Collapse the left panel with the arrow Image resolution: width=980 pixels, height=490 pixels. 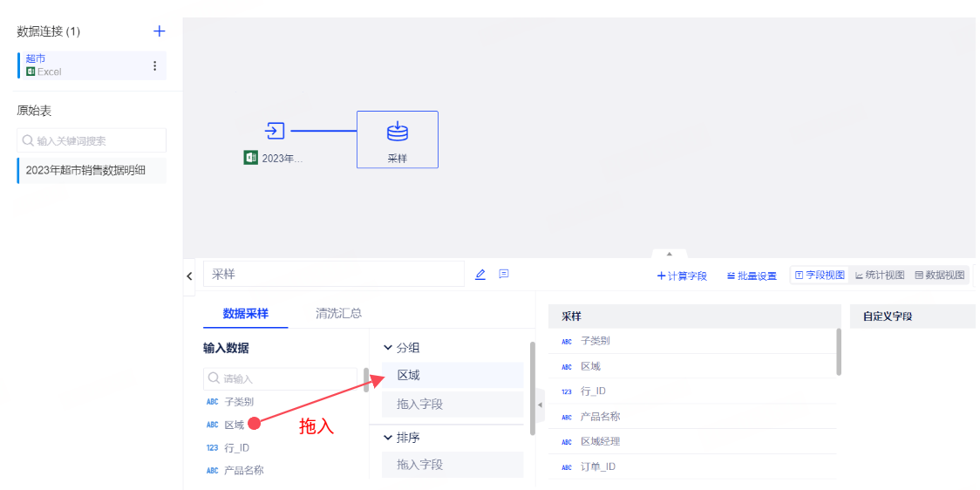coord(190,276)
